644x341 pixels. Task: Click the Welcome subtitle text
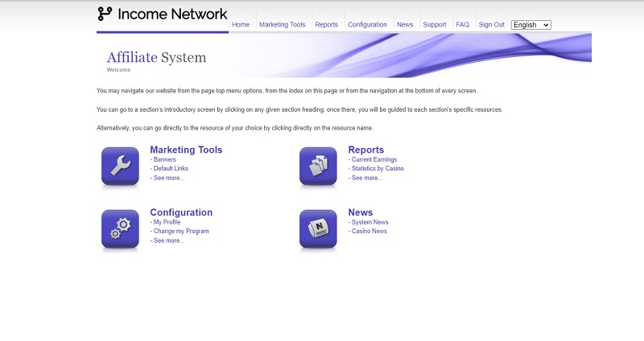pyautogui.click(x=118, y=70)
